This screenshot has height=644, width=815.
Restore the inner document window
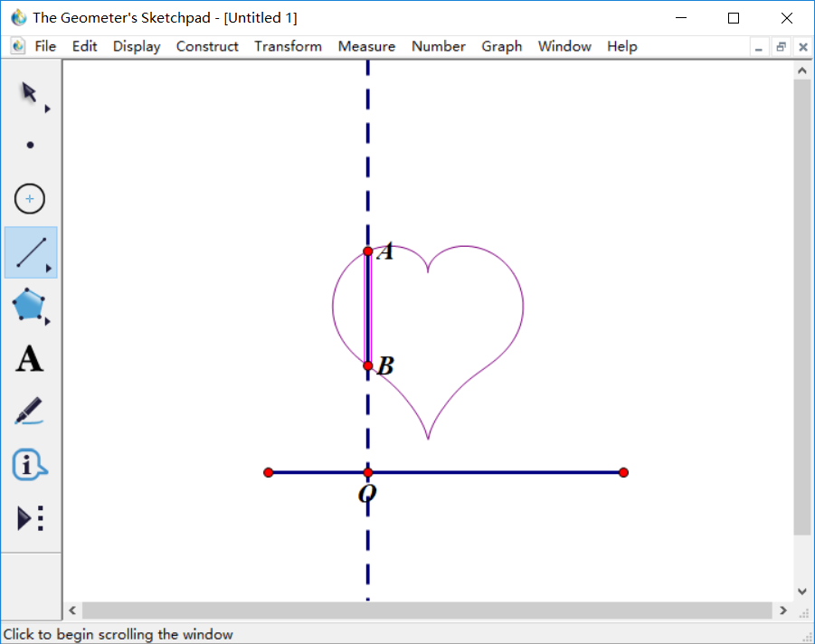(x=781, y=47)
